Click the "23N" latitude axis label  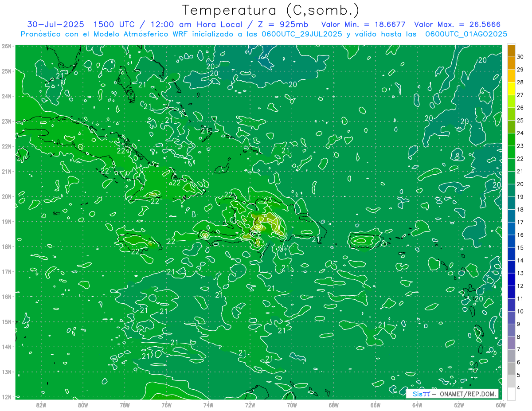(7, 121)
